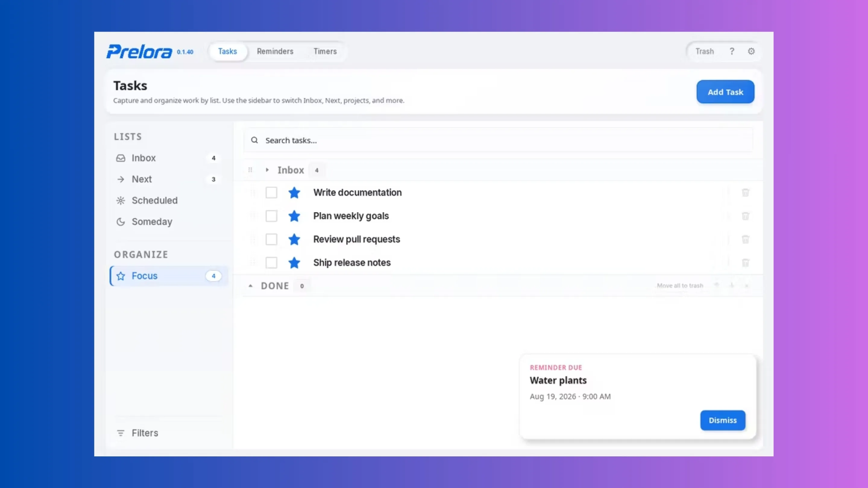This screenshot has width=868, height=488.
Task: Toggle the DONE section arrow
Action: (x=250, y=286)
